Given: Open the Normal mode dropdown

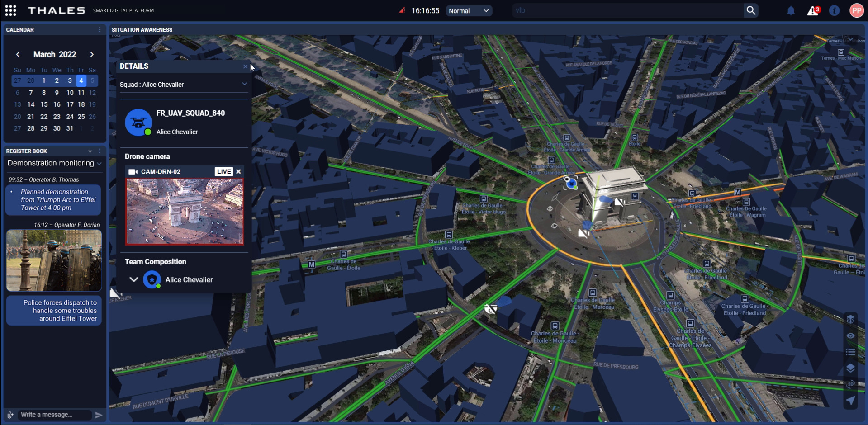Looking at the screenshot, I should click(x=469, y=11).
